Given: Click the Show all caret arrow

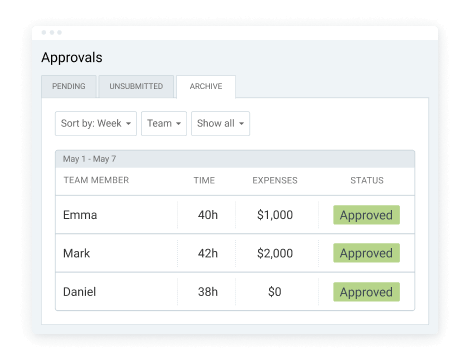Looking at the screenshot, I should point(242,124).
